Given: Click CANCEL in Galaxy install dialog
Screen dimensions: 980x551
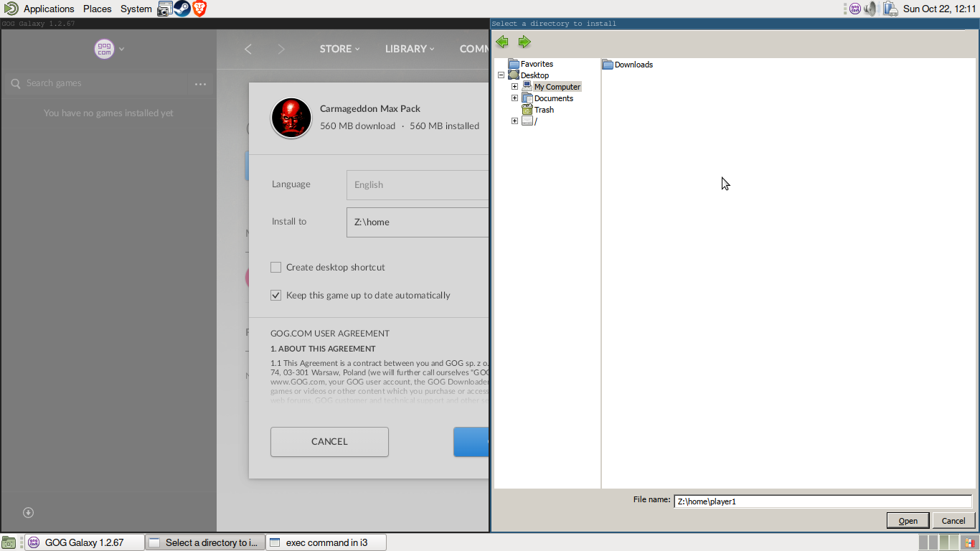Looking at the screenshot, I should pos(329,442).
